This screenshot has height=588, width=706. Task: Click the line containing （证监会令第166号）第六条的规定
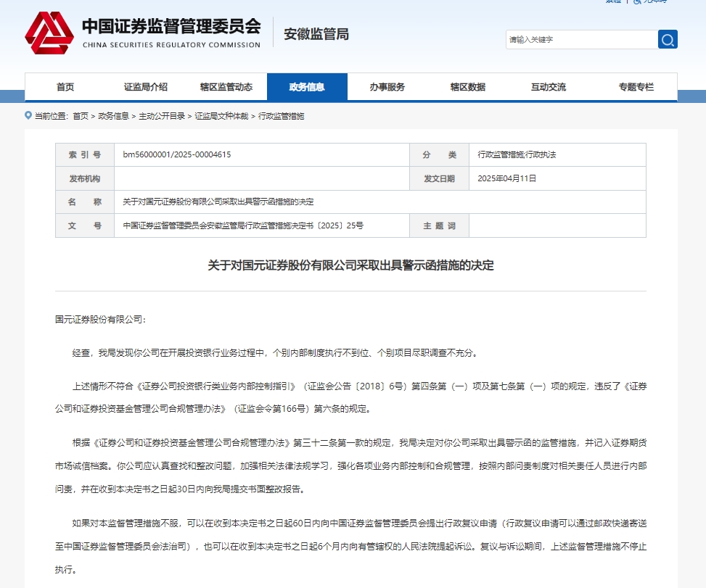pyautogui.click(x=213, y=409)
